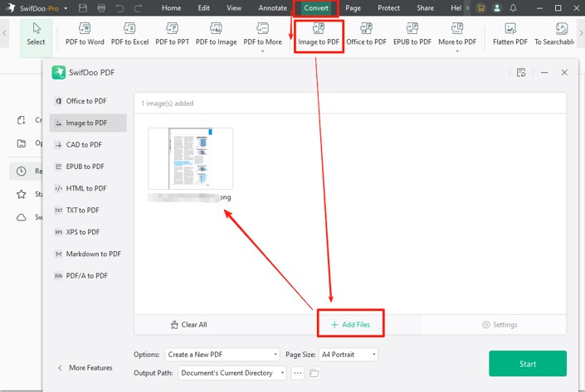Click Image to PDF ribbon tool
This screenshot has width=585, height=392.
coord(319,34)
